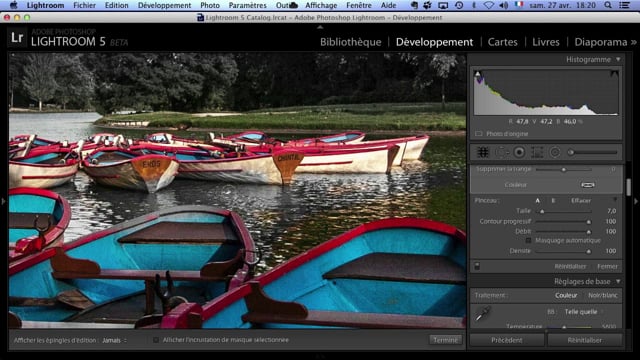Collapse brush options disclosure triangle

coord(615,200)
